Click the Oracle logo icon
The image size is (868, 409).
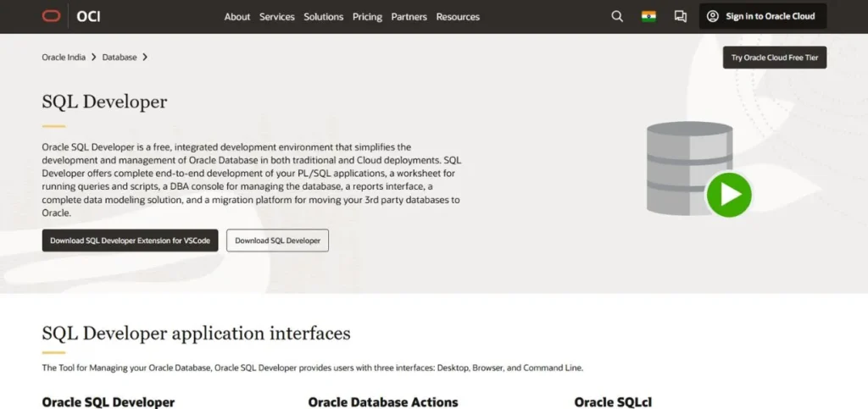[51, 16]
